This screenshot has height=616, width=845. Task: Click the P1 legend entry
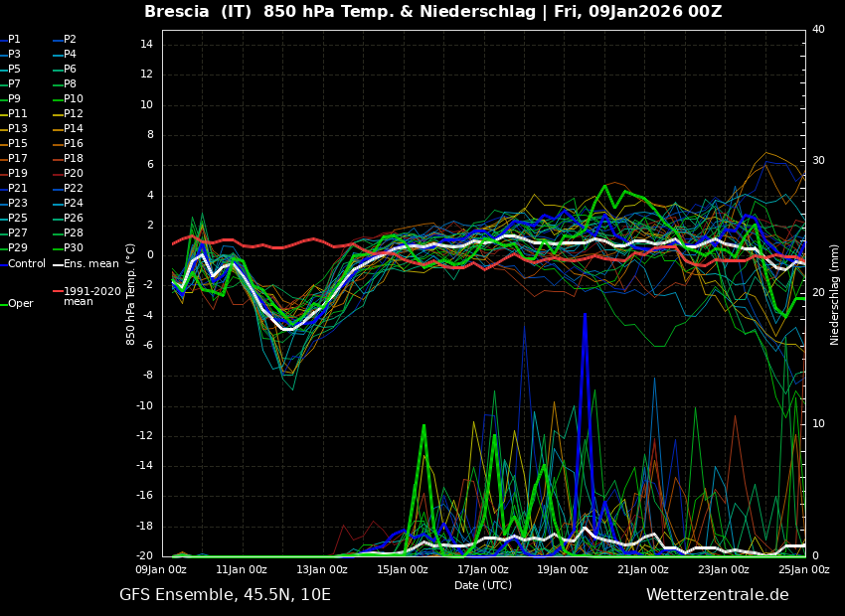tap(14, 40)
